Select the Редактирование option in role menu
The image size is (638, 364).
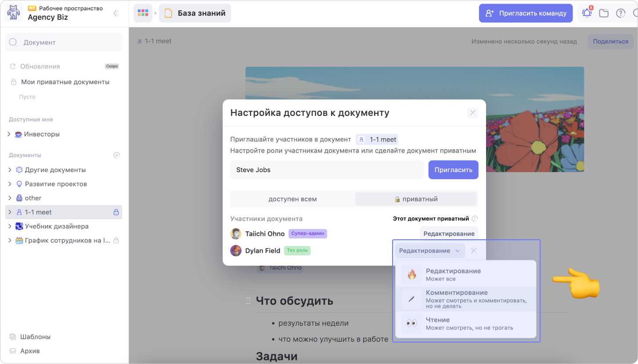click(465, 274)
